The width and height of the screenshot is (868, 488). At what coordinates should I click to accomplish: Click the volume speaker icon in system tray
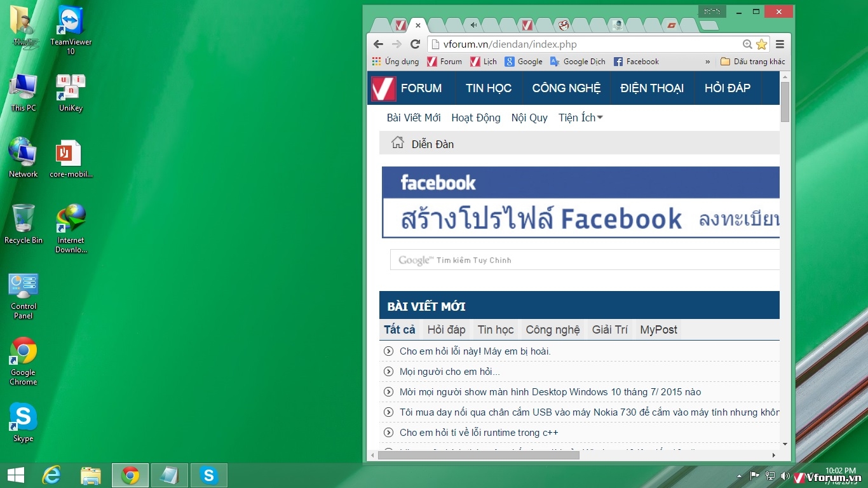pyautogui.click(x=785, y=476)
